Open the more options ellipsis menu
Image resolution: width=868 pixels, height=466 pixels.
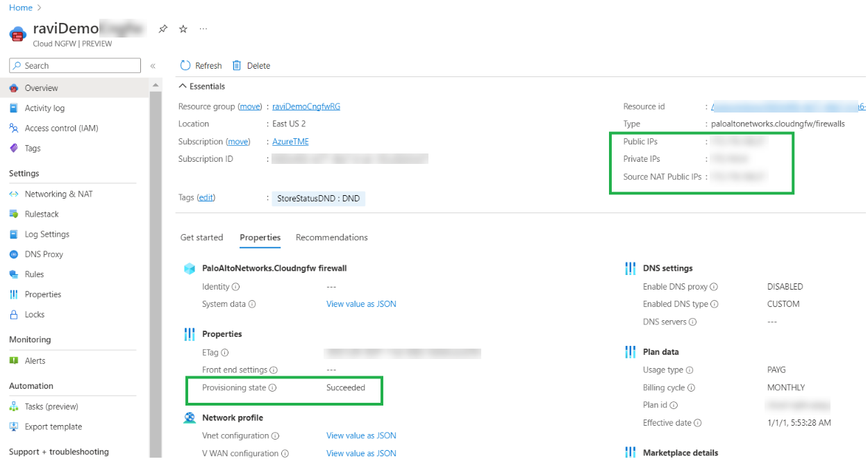[x=203, y=29]
